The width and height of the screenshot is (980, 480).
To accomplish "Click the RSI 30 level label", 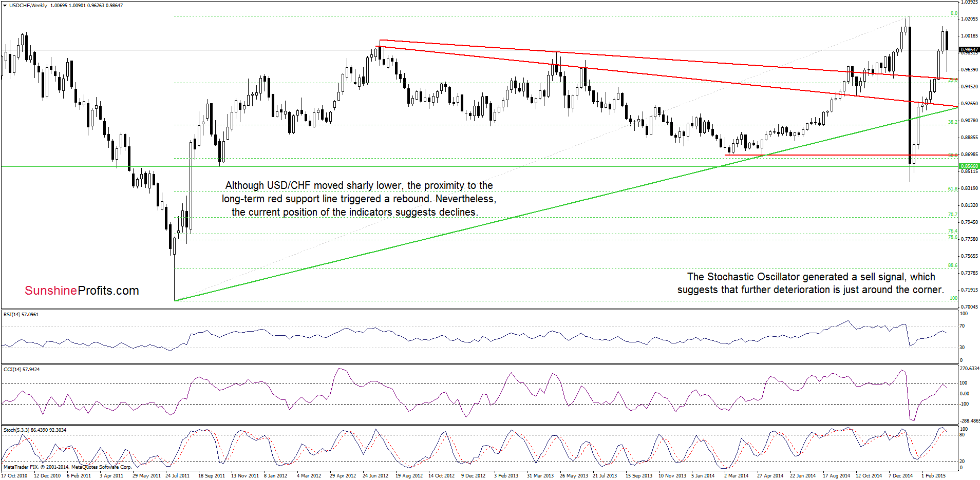I will point(963,348).
